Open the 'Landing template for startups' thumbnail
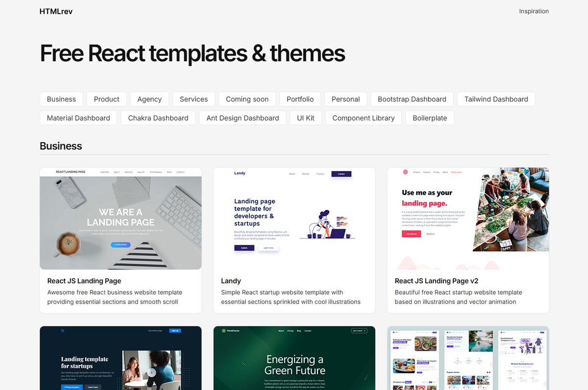Viewport: 588px width, 390px height. 121,358
